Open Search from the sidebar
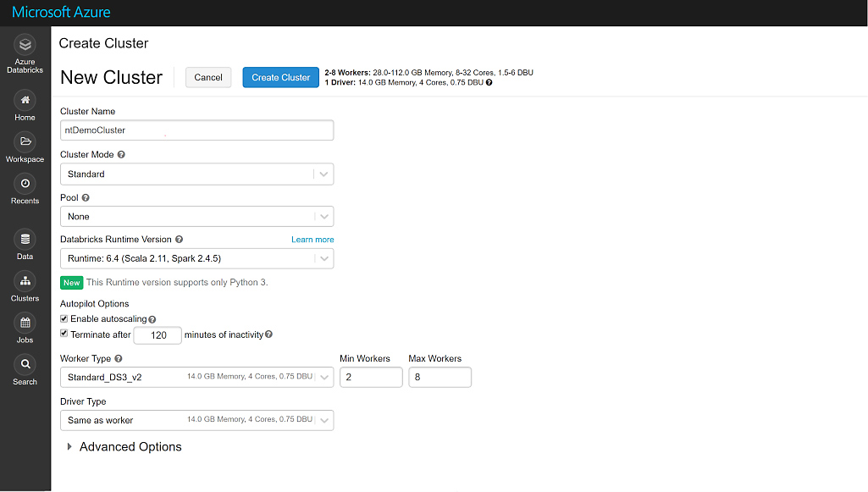This screenshot has height=492, width=868. coord(25,364)
